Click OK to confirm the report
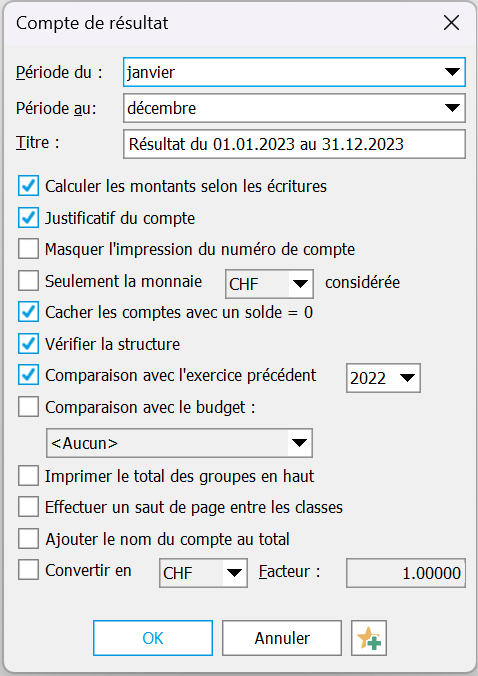 (x=153, y=638)
